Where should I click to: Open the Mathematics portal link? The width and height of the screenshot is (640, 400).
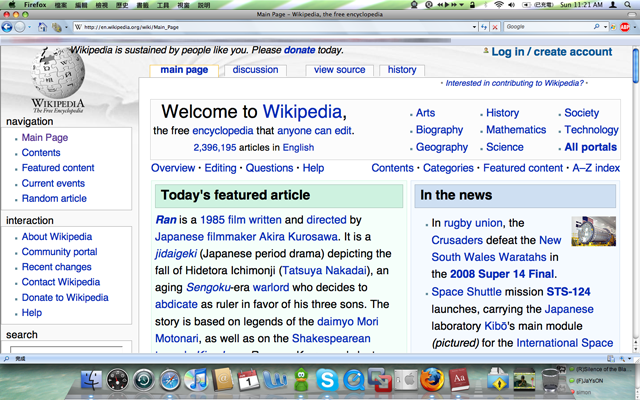coord(516,130)
